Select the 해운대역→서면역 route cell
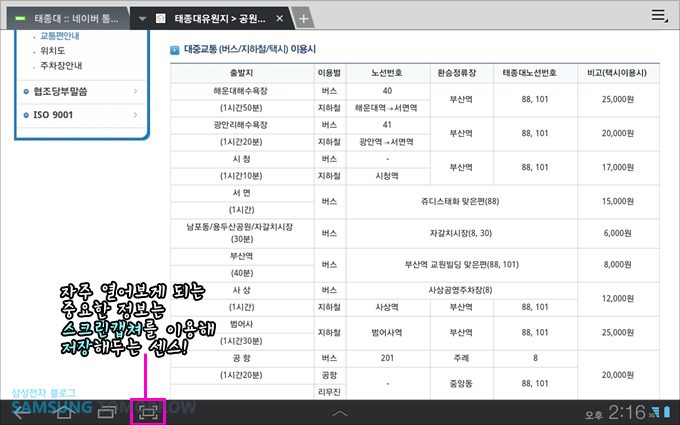The height and width of the screenshot is (425, 680). pyautogui.click(x=387, y=108)
